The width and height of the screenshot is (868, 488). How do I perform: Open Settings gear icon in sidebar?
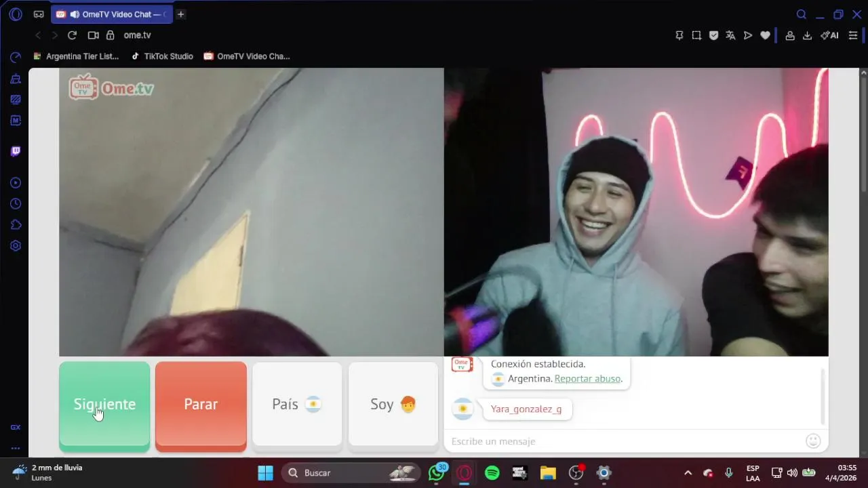(16, 246)
